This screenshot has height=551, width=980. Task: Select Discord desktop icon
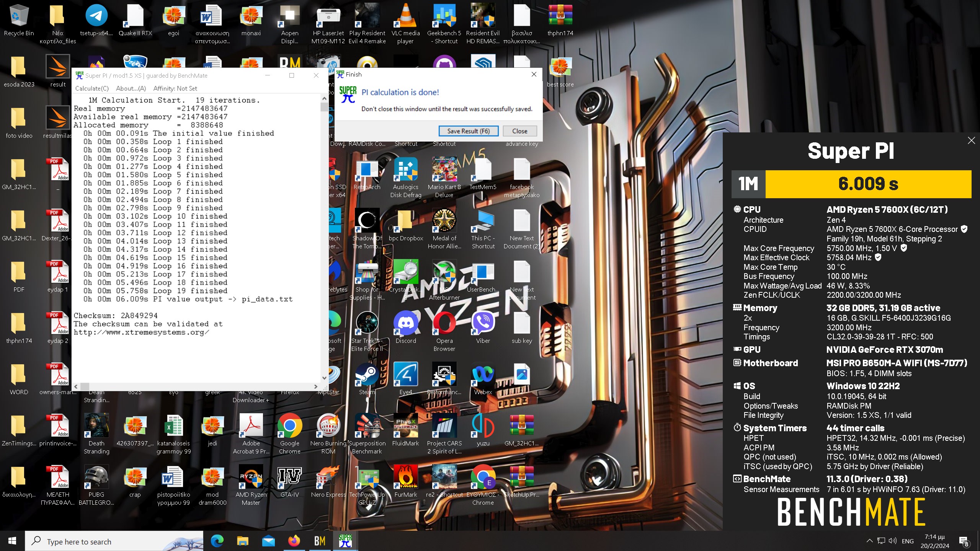tap(405, 328)
